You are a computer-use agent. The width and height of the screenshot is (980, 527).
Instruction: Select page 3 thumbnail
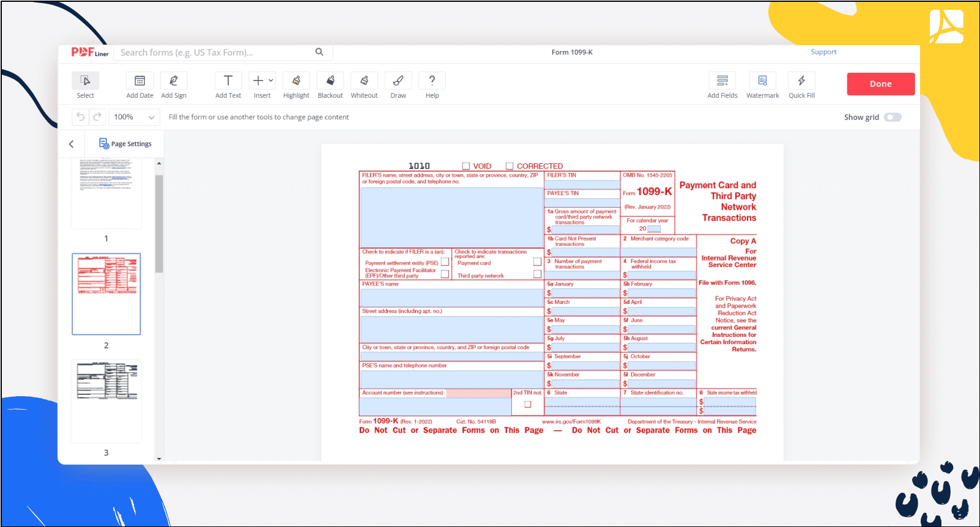click(106, 400)
